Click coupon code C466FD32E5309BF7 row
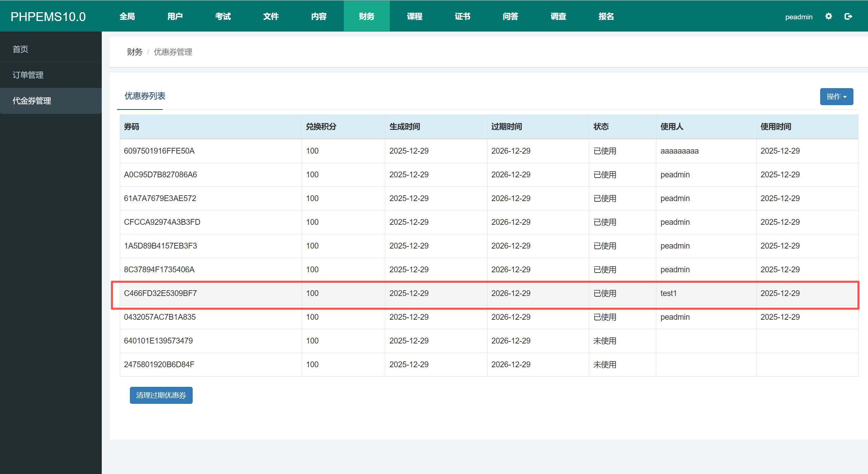868x474 pixels. [160, 293]
